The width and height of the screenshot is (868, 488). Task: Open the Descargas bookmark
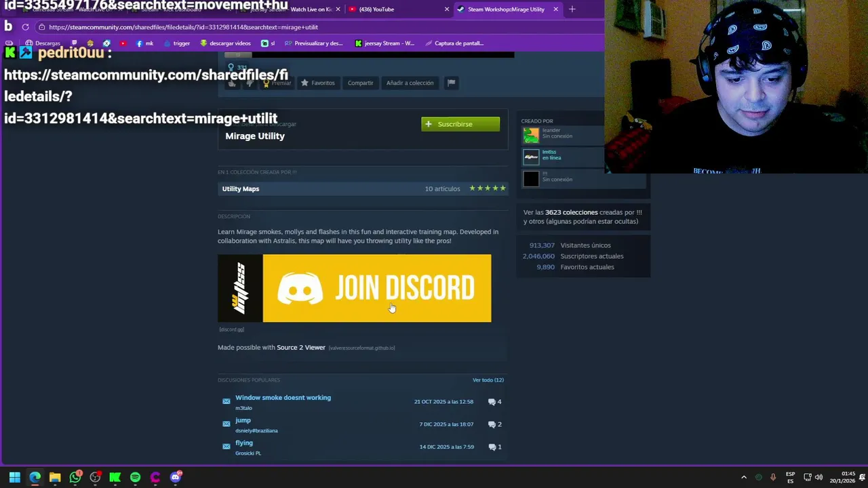43,43
